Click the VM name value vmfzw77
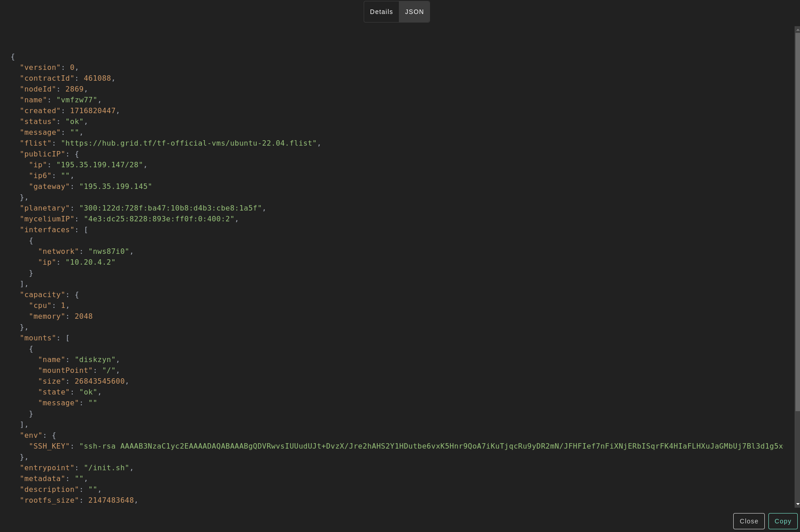This screenshot has height=532, width=800. 77,100
